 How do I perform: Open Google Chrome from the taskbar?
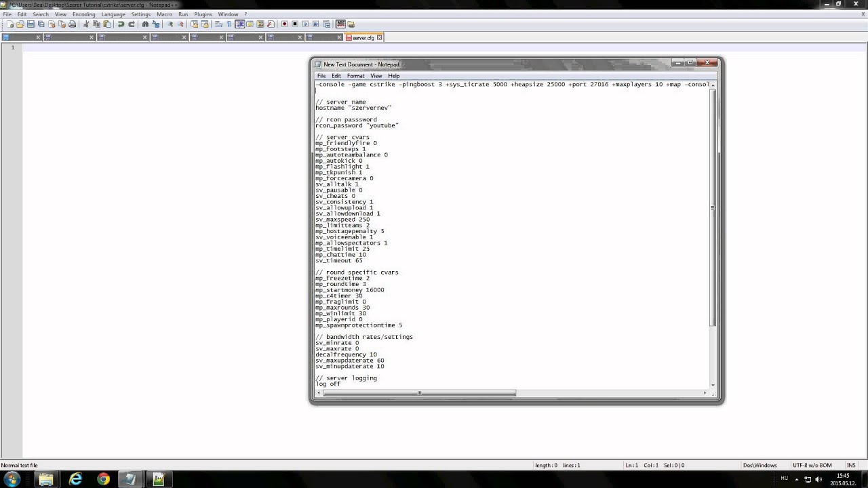point(103,479)
